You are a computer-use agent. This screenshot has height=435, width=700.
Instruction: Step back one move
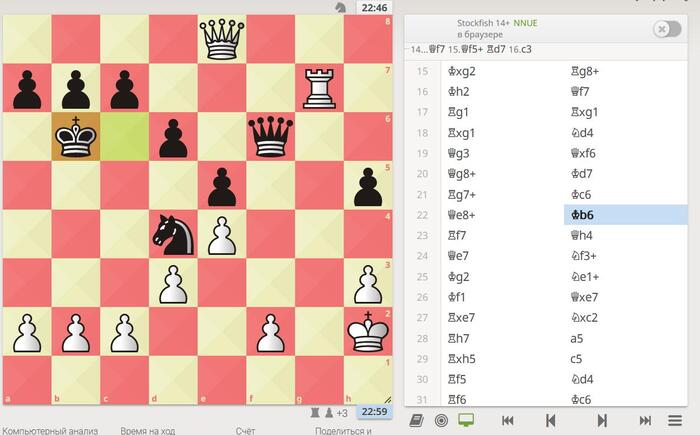(x=550, y=420)
